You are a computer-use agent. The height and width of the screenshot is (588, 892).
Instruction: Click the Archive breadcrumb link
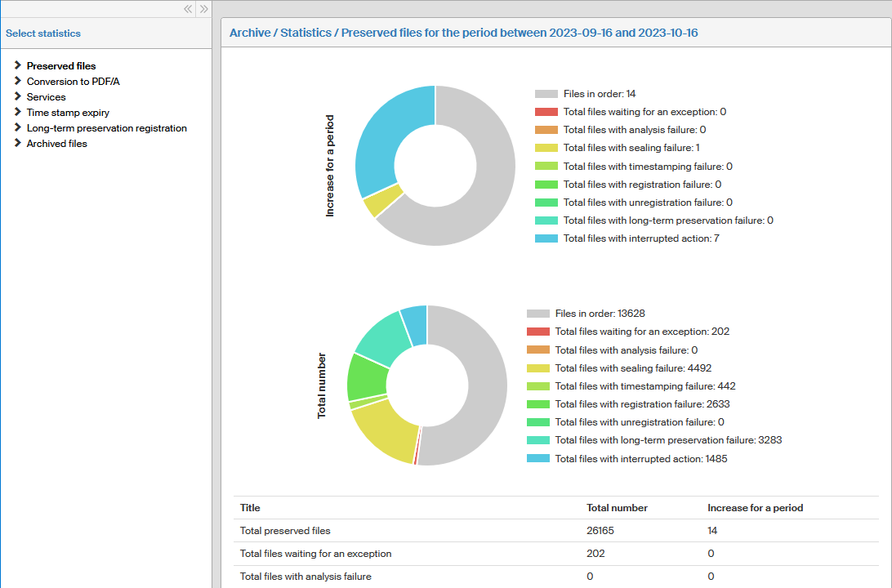[x=250, y=33]
